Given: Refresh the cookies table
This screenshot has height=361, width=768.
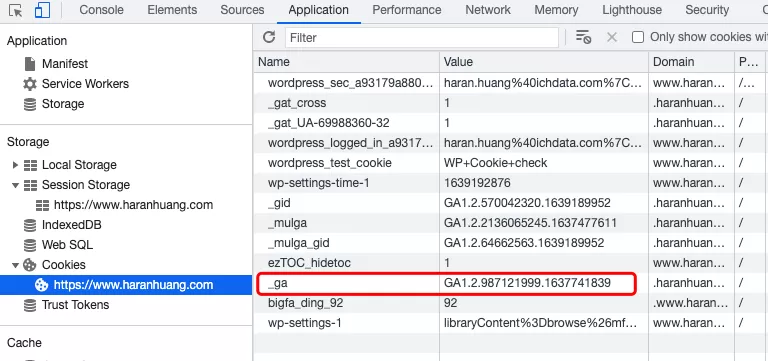Looking at the screenshot, I should click(269, 37).
